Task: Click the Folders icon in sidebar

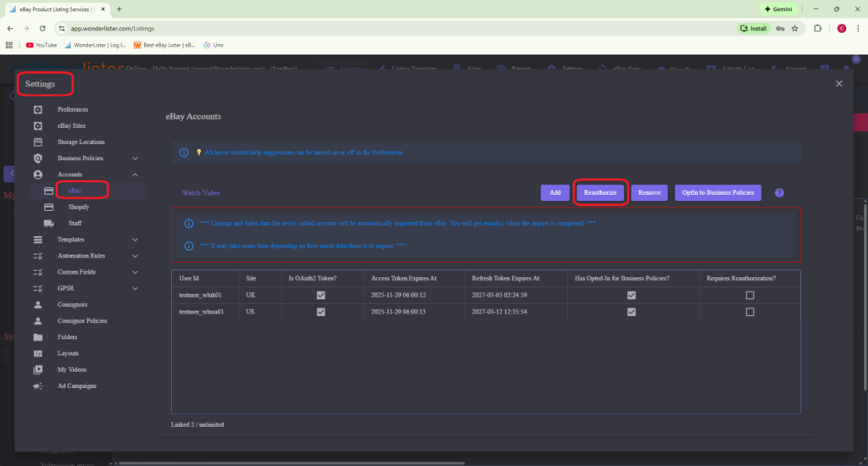Action: (x=37, y=336)
